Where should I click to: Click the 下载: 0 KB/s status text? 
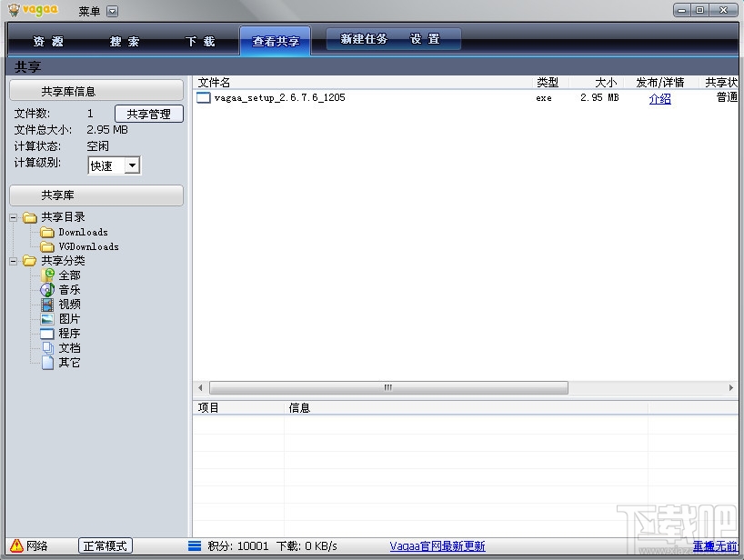307,546
